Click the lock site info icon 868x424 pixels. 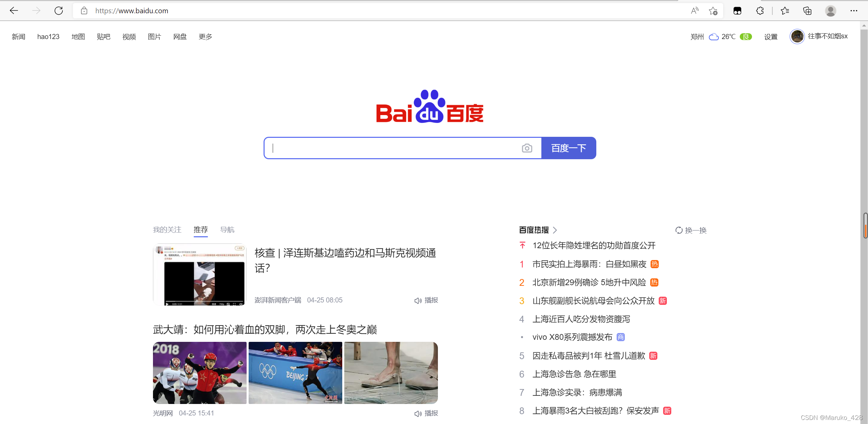(x=84, y=11)
